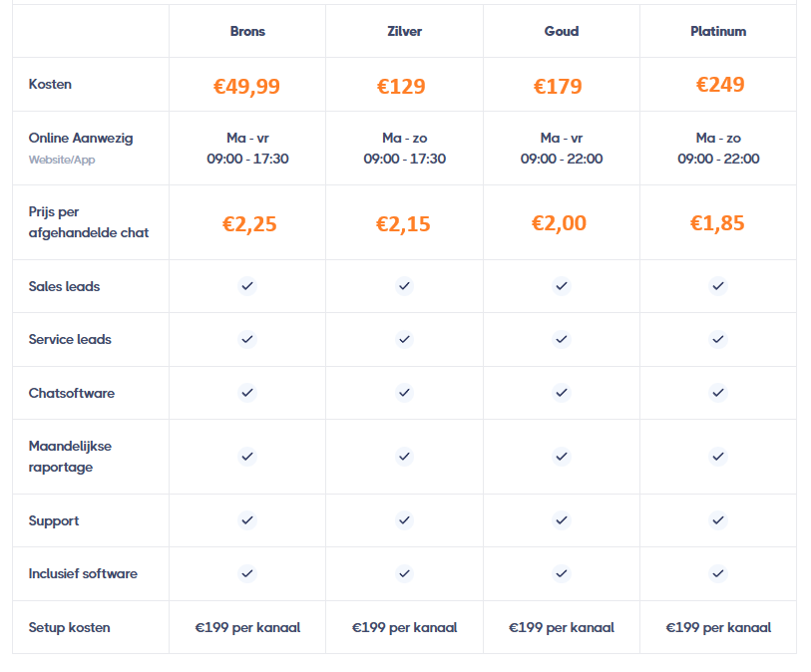Click the Website/App subtitle text
The height and width of the screenshot is (672, 811).
tap(62, 160)
